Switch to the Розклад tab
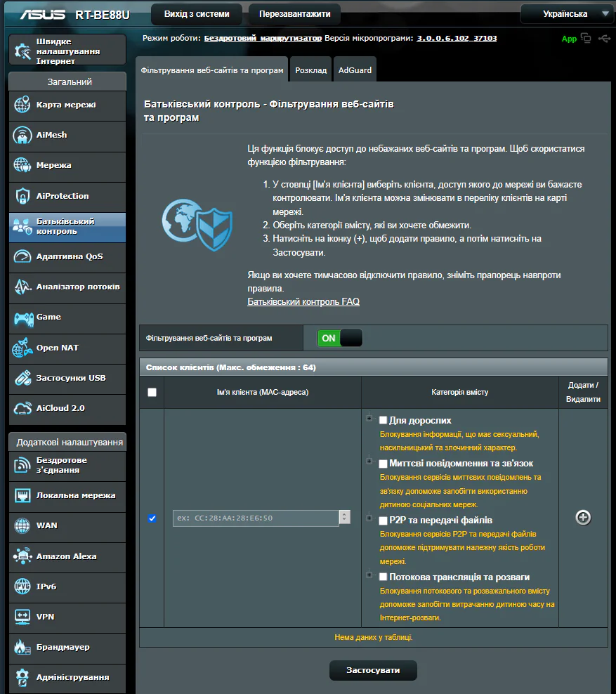 pyautogui.click(x=310, y=70)
